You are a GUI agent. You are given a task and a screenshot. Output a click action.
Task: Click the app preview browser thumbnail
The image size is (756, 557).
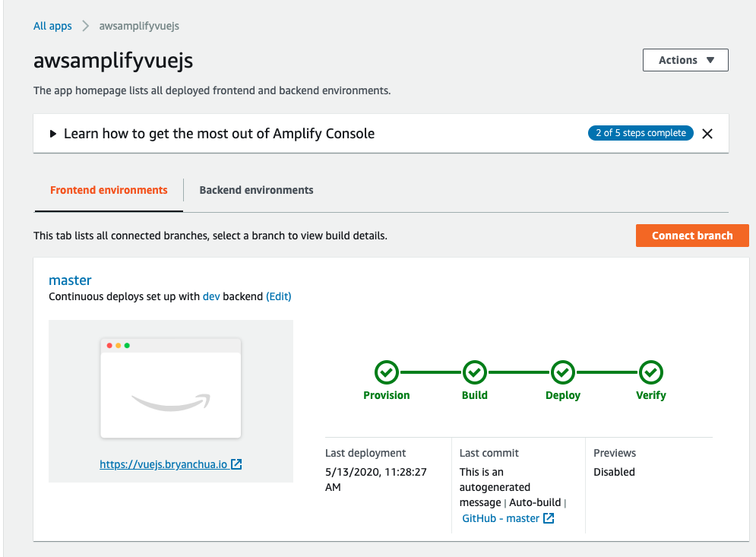(x=171, y=388)
